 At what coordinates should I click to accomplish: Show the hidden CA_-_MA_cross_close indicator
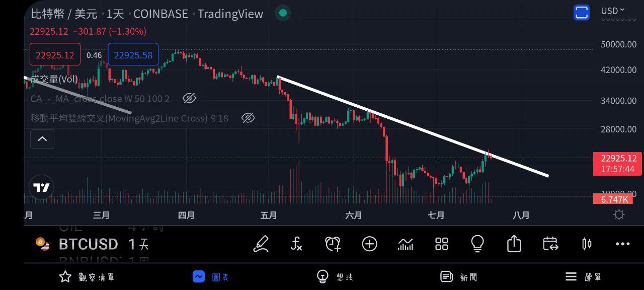pos(189,98)
